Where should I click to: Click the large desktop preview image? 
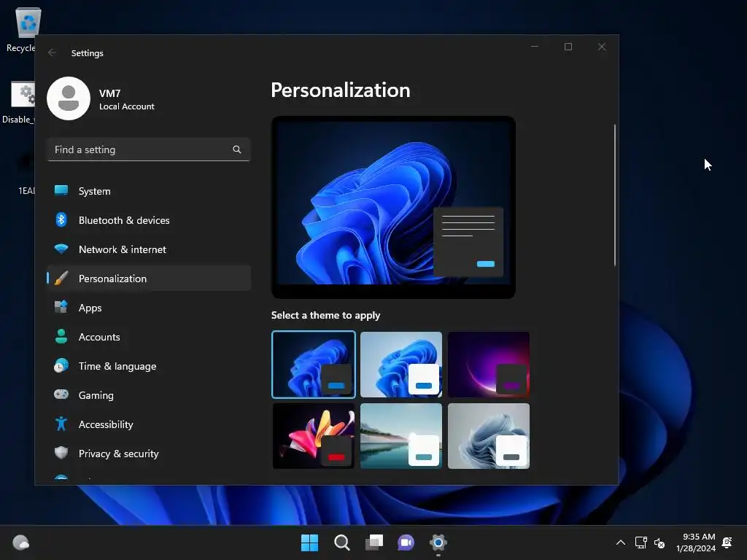click(x=393, y=207)
